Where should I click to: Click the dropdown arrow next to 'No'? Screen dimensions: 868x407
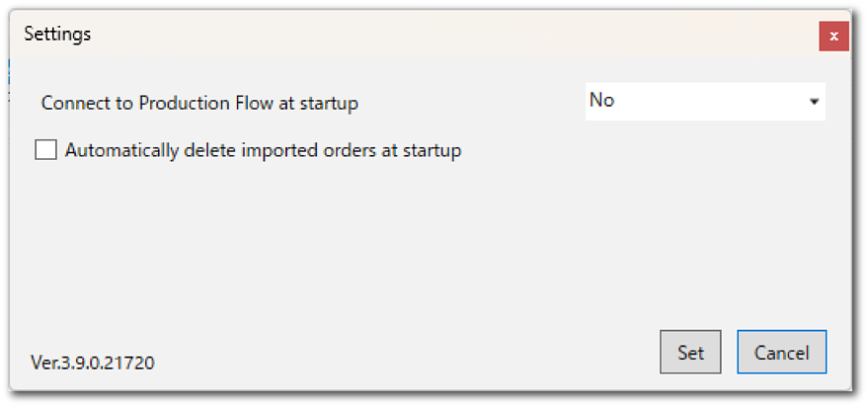(814, 102)
